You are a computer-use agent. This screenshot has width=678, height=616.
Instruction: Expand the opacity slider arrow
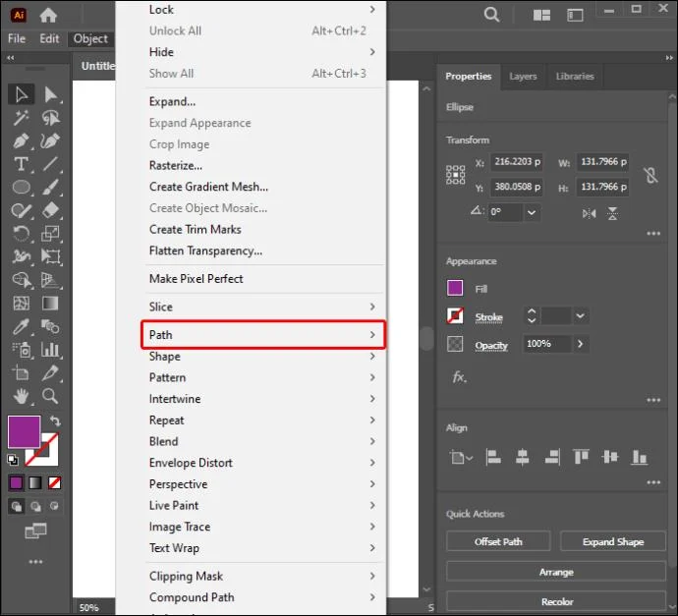(x=581, y=344)
